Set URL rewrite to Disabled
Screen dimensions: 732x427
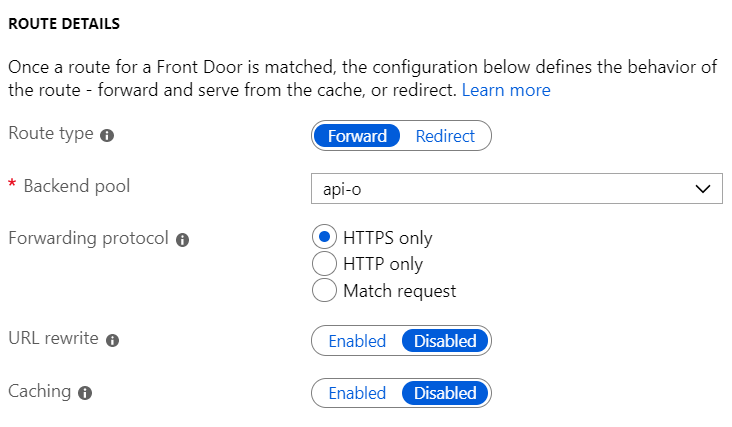[445, 341]
